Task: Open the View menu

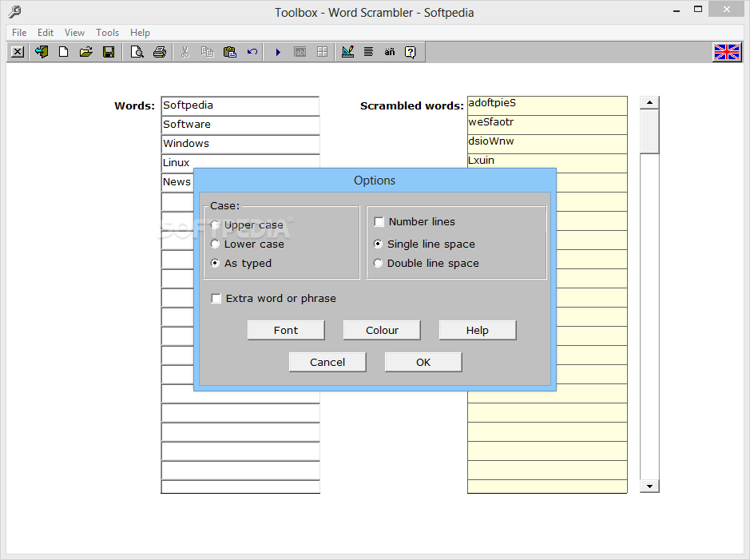Action: (x=74, y=33)
